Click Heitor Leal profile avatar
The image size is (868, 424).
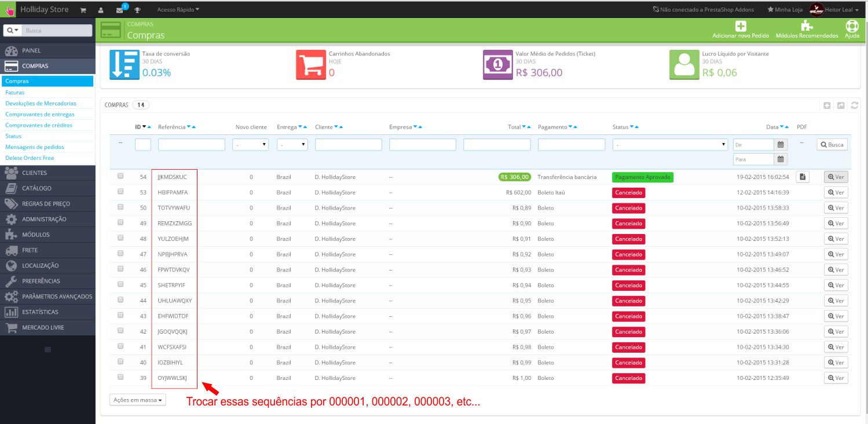point(816,9)
